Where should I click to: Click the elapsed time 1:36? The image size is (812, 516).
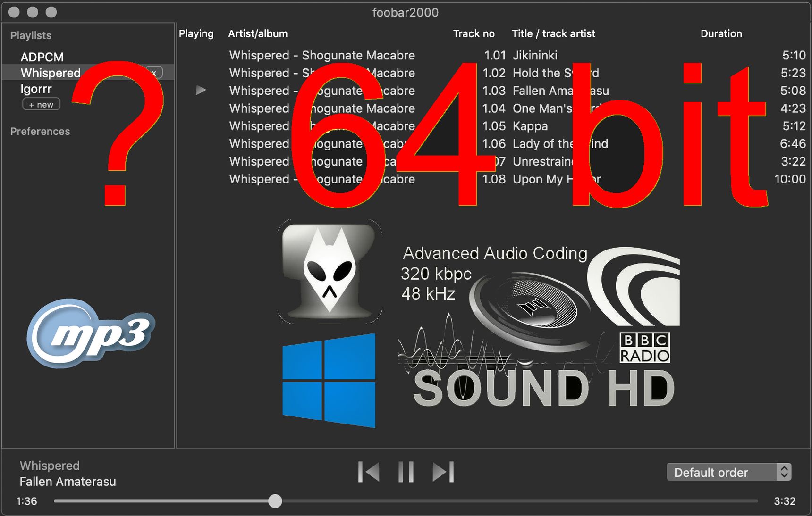tap(26, 501)
